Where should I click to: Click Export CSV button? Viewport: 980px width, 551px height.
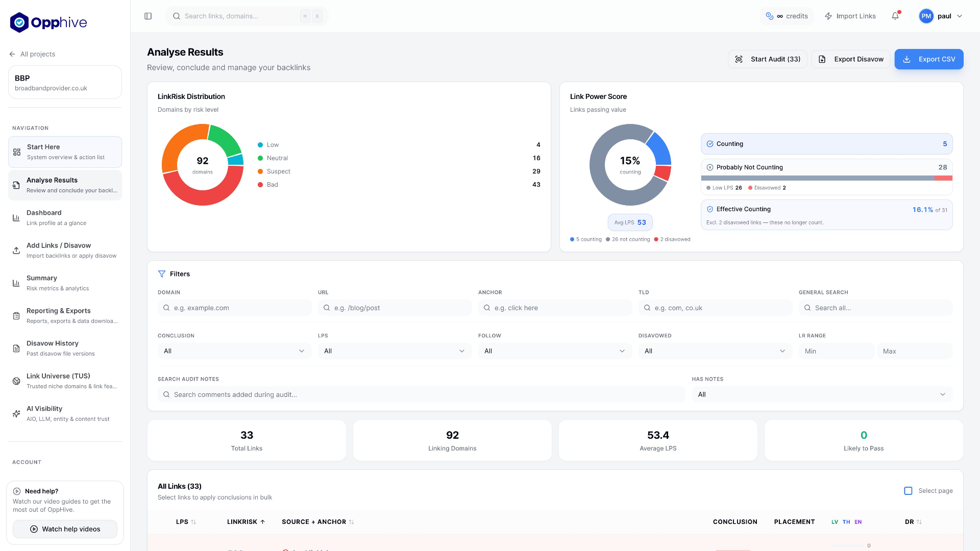[x=929, y=59]
